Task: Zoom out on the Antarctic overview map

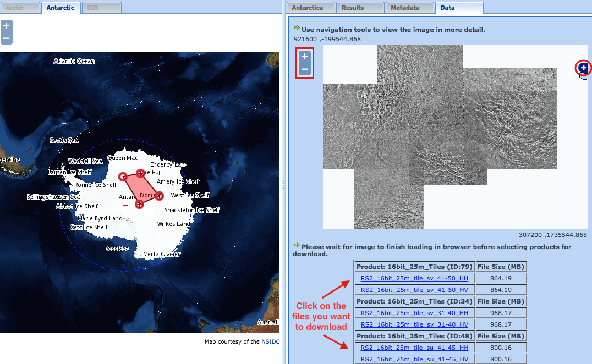Action: pyautogui.click(x=6, y=38)
